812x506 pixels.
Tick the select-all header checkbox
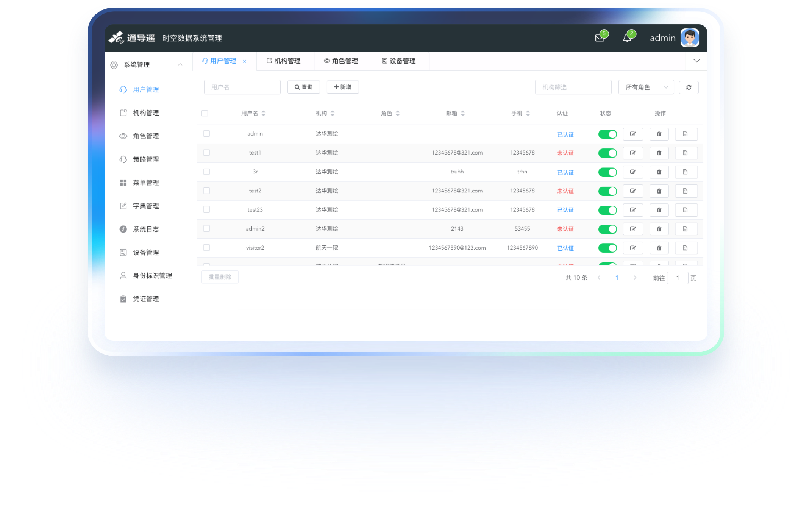[x=205, y=113]
